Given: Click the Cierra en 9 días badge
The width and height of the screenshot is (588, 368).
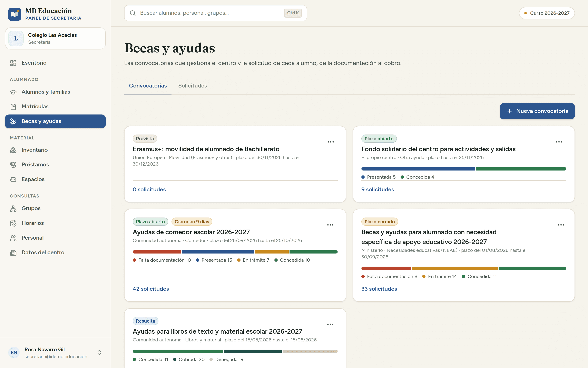Looking at the screenshot, I should tap(192, 222).
